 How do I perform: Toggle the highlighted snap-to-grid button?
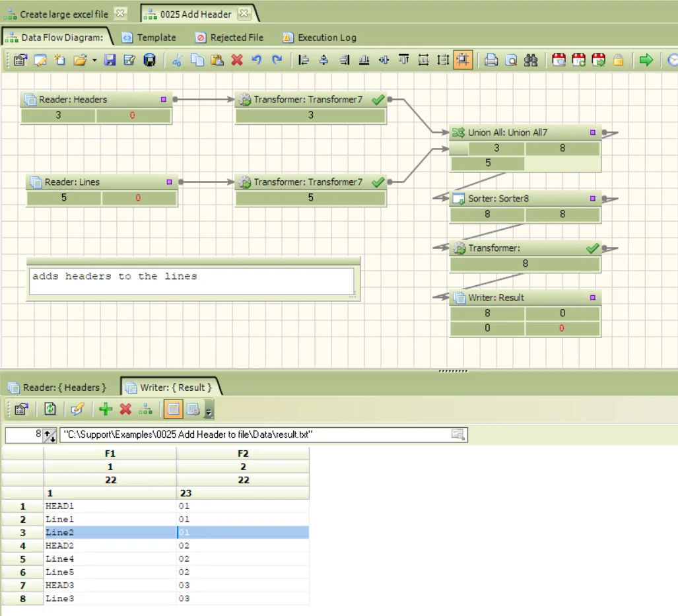pos(463,59)
